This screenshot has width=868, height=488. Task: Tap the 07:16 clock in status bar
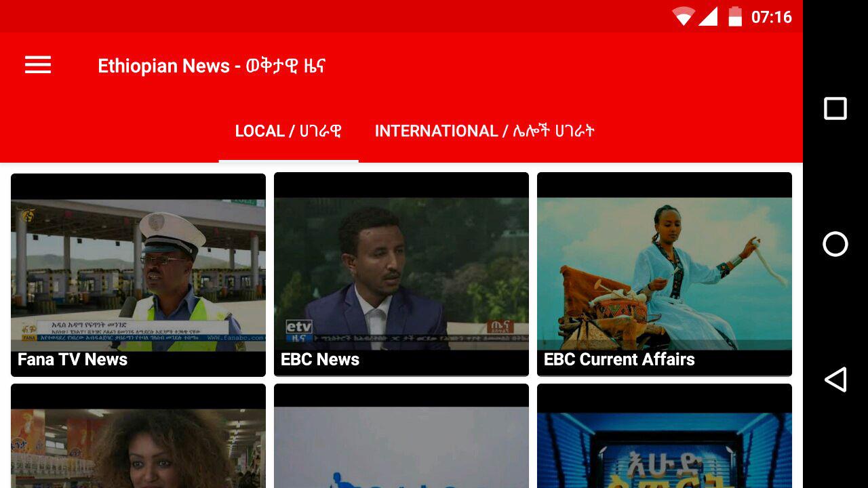tap(772, 17)
